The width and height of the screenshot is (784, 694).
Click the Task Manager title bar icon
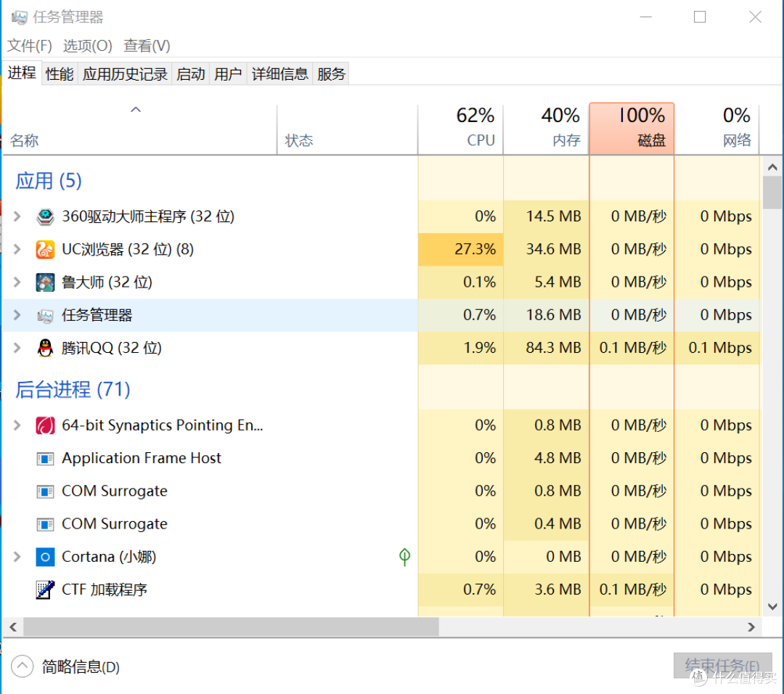tap(19, 17)
